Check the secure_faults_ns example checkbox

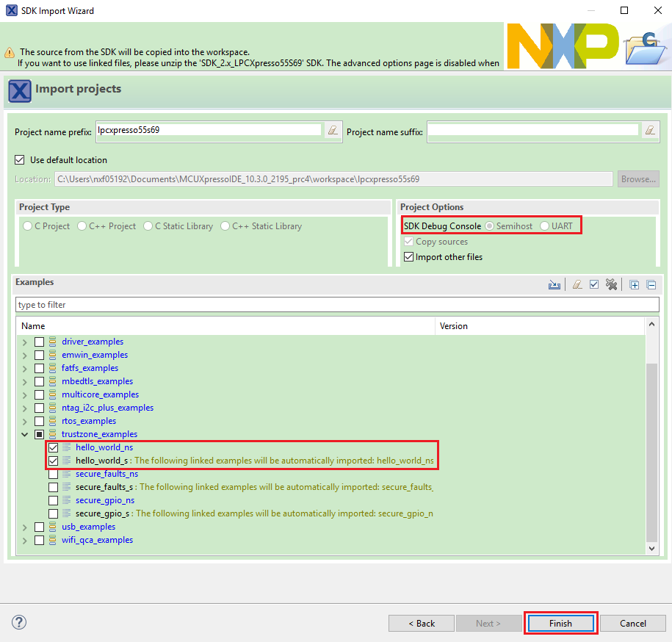click(54, 474)
